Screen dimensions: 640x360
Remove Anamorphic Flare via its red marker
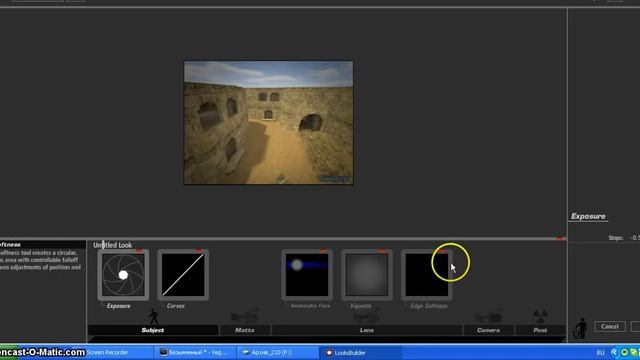click(323, 251)
